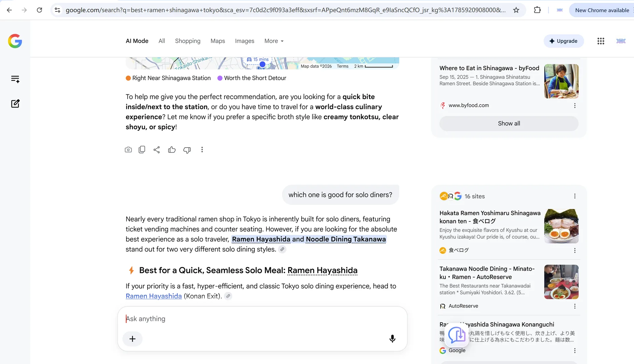Share the AI response
The width and height of the screenshot is (634, 364).
point(157,150)
